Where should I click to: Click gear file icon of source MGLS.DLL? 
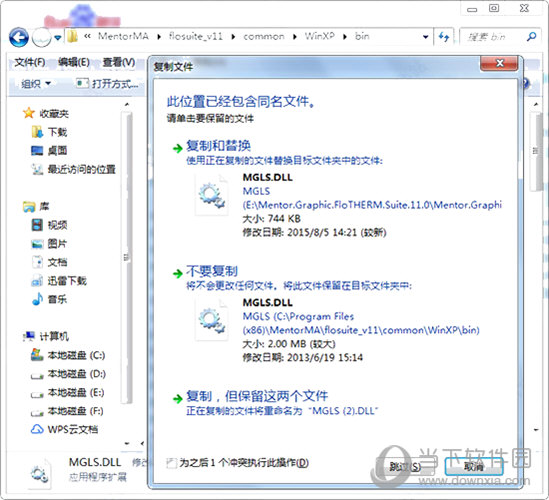[x=211, y=195]
